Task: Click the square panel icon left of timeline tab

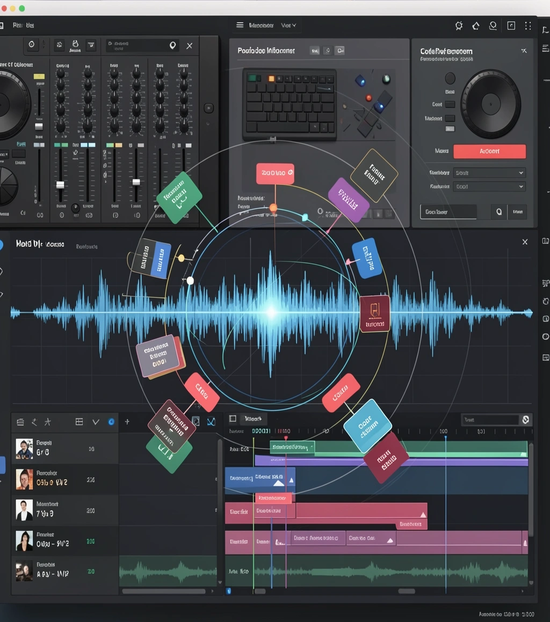Action: [233, 419]
